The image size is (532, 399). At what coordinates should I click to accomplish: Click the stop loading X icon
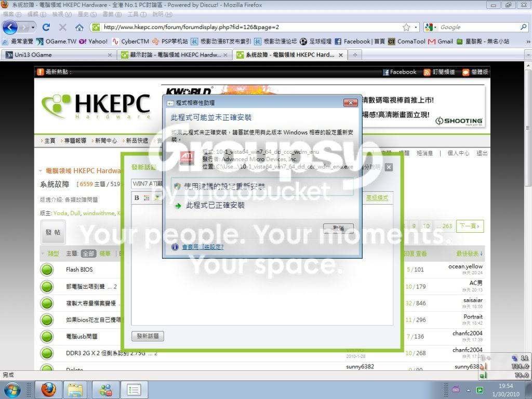point(63,27)
